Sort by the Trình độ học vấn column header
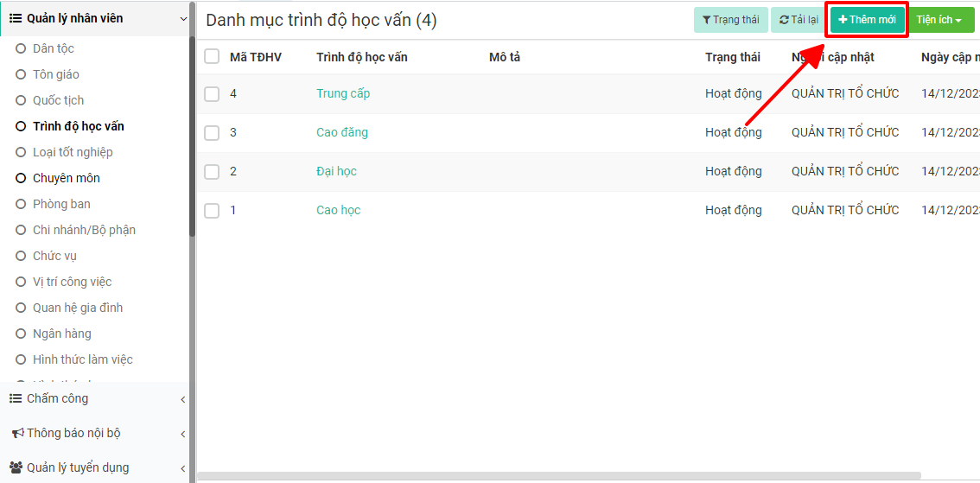The height and width of the screenshot is (483, 980). tap(361, 57)
